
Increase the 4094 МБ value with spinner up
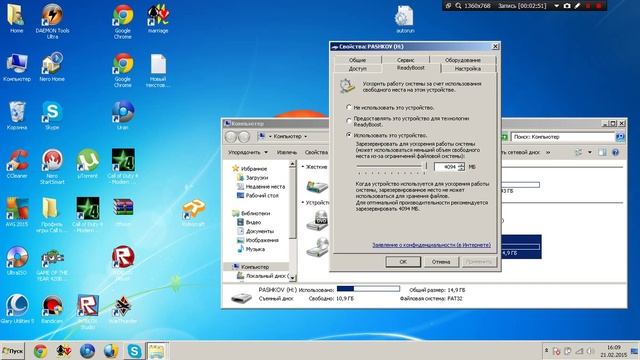[461, 164]
